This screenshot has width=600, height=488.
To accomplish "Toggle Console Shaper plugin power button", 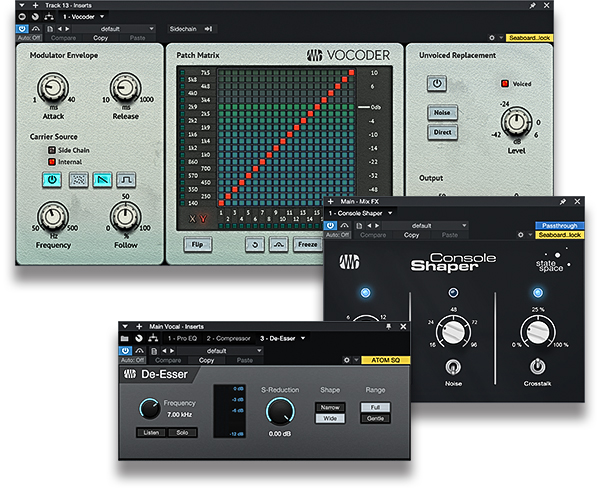I will click(330, 226).
